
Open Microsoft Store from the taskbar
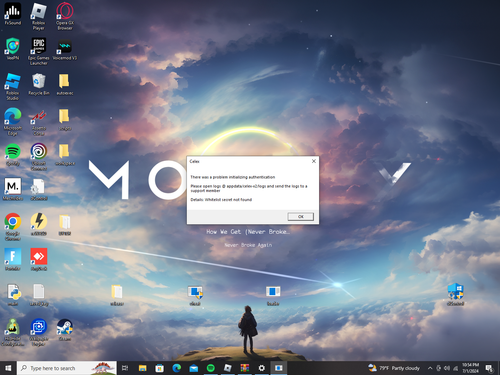pos(160,368)
